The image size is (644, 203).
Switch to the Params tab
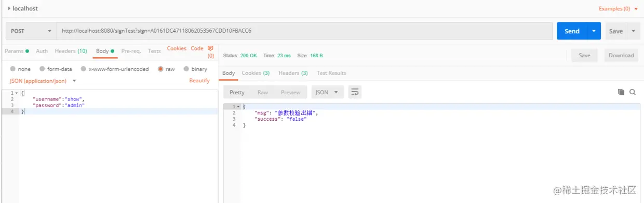tap(17, 51)
